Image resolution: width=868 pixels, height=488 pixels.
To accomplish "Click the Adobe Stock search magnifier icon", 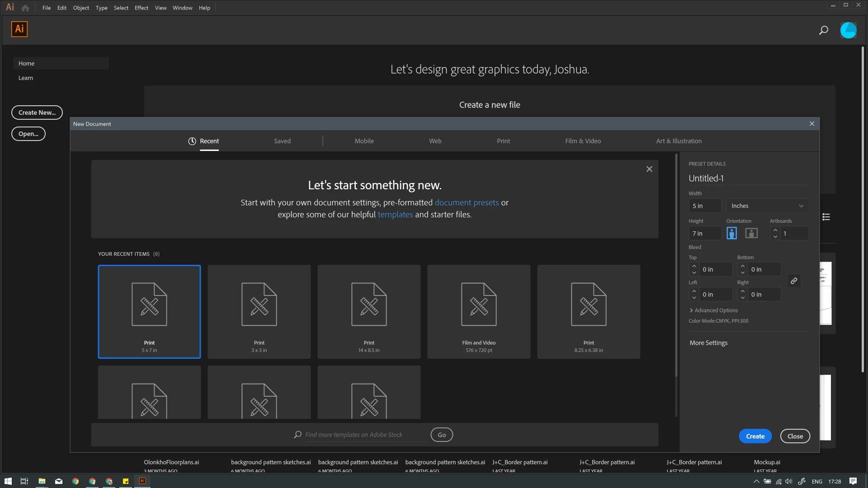I will 297,435.
